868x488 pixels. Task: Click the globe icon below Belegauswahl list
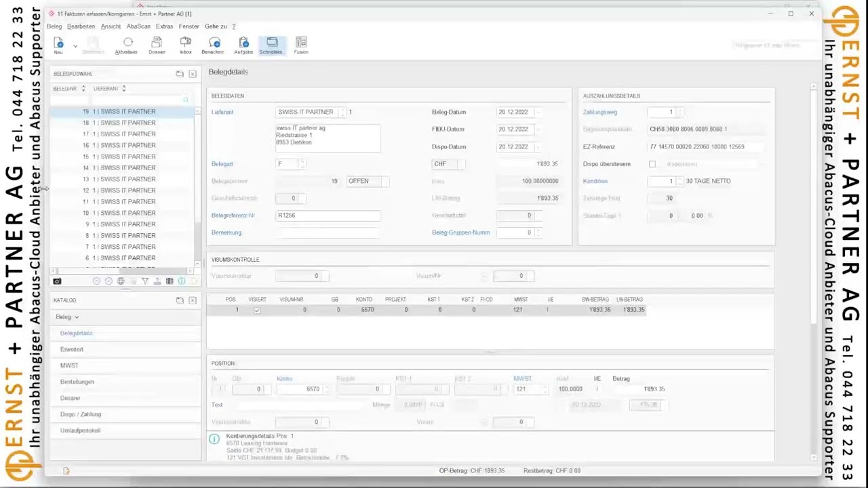(121, 281)
